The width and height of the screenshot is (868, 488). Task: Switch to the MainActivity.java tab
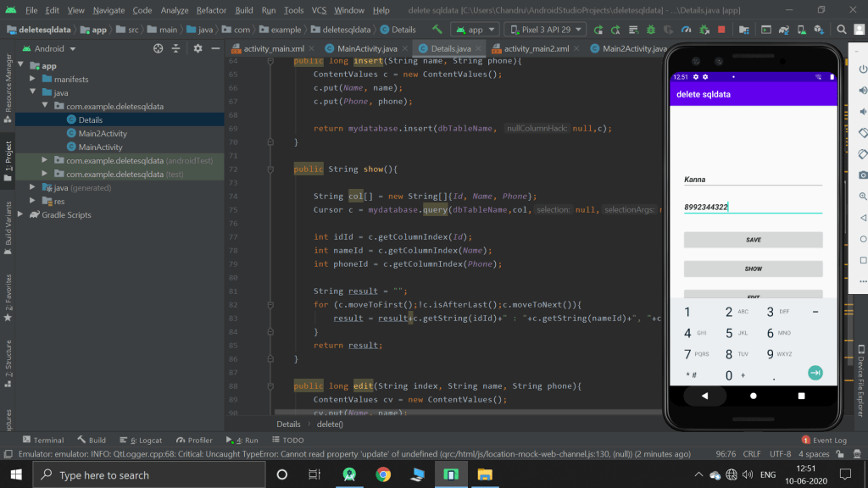(x=366, y=48)
